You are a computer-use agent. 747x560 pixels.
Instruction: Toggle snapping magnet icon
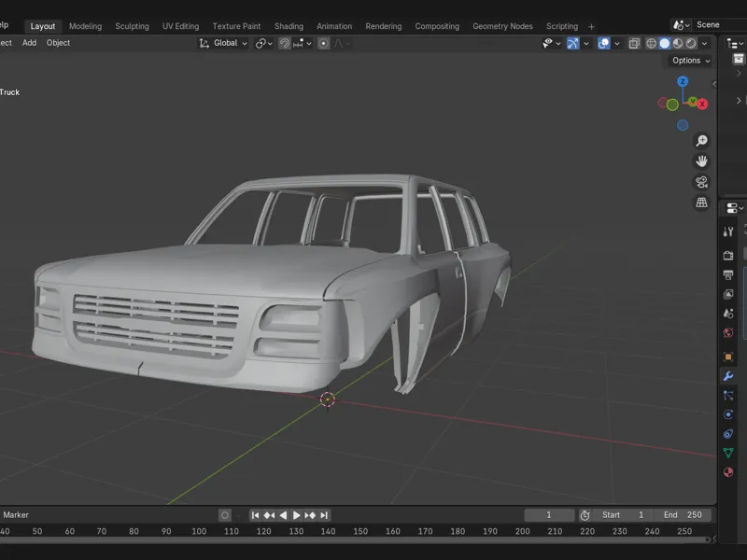285,43
